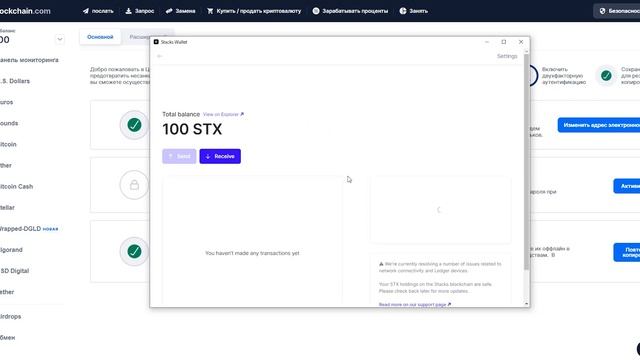
Task: Open Settings in Stacks Wallet
Action: [507, 56]
